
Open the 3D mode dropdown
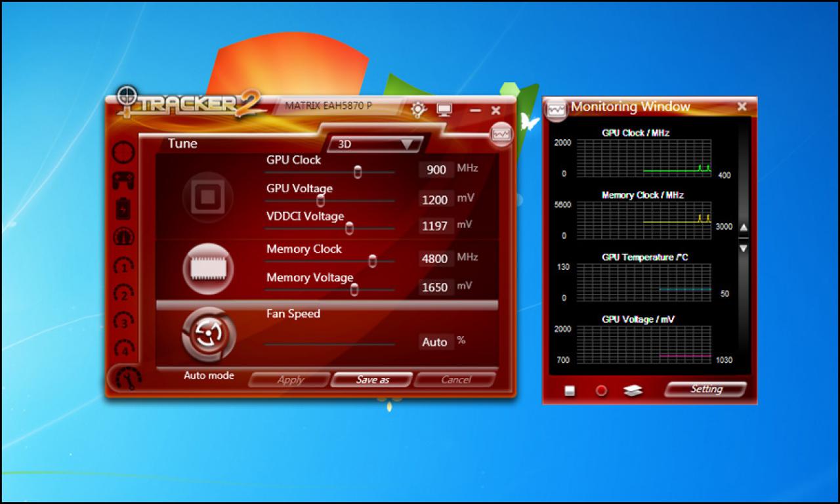click(x=376, y=144)
